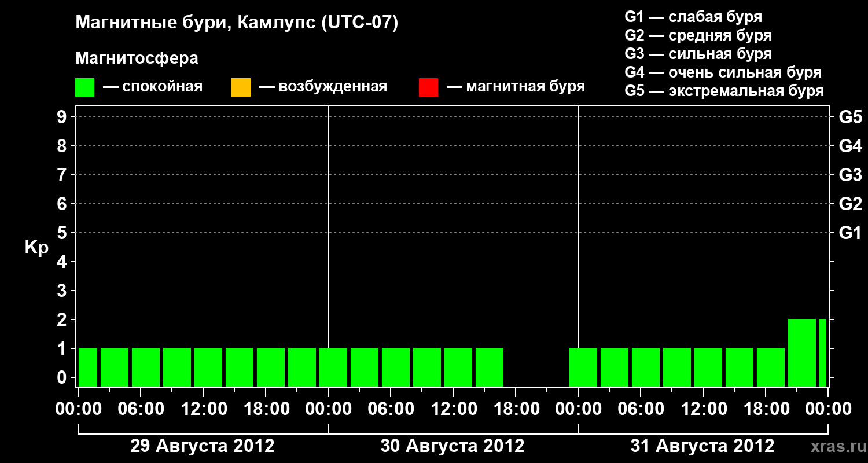Click the empty gap on 30 August evening
The width and height of the screenshot is (868, 463).
[x=536, y=367]
